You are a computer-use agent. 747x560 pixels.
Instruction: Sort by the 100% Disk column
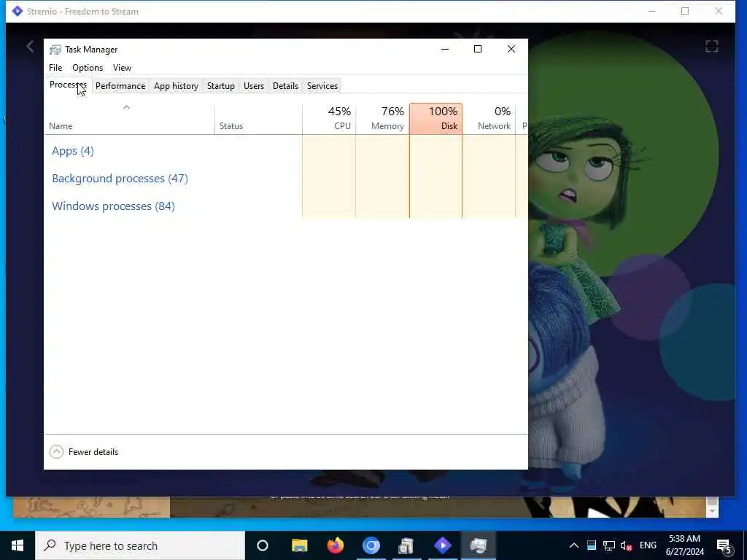[x=436, y=119]
